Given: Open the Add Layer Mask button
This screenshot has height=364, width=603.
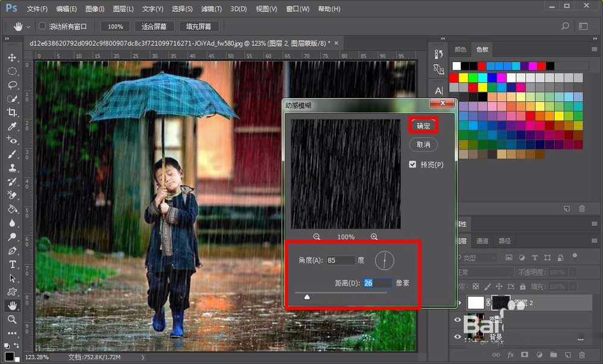Looking at the screenshot, I should (525, 354).
